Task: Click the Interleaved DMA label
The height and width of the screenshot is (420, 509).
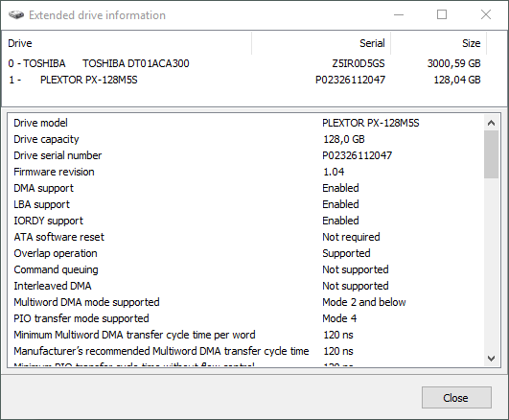Action: pyautogui.click(x=53, y=286)
